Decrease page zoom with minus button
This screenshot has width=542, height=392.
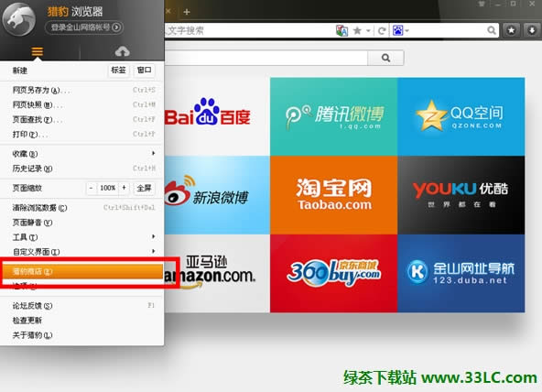[x=91, y=188]
